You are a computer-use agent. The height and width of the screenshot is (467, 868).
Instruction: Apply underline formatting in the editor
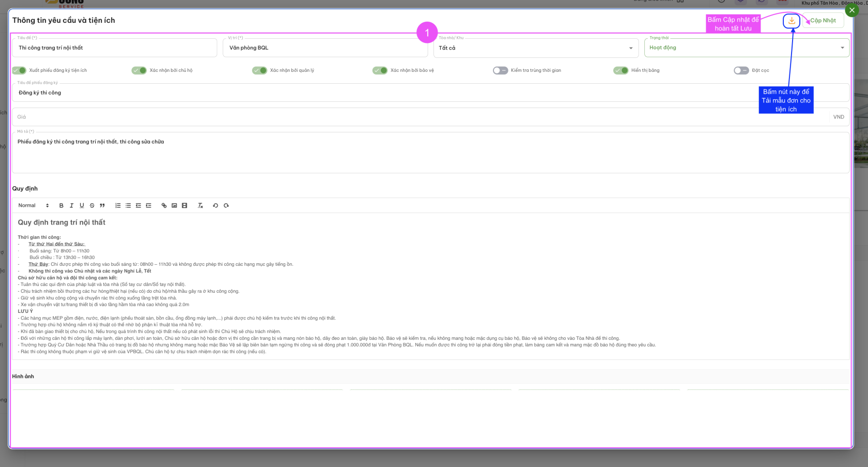pos(82,206)
